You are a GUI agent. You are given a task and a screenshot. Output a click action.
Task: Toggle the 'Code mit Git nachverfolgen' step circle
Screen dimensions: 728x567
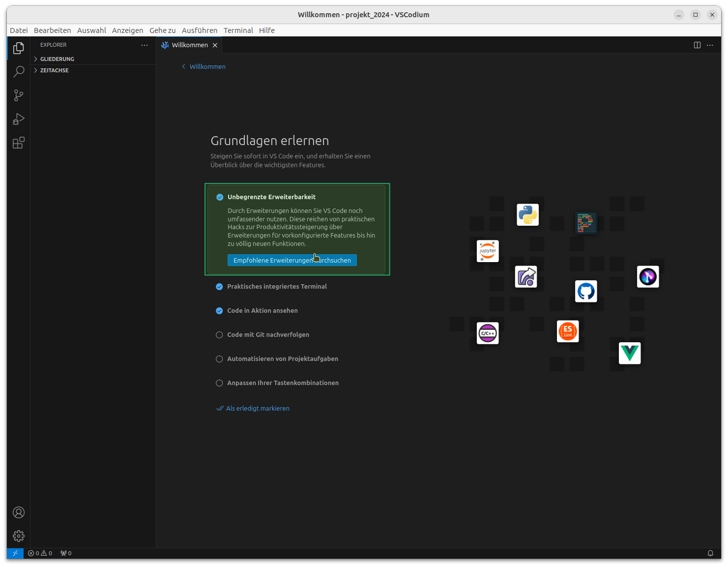[219, 335]
